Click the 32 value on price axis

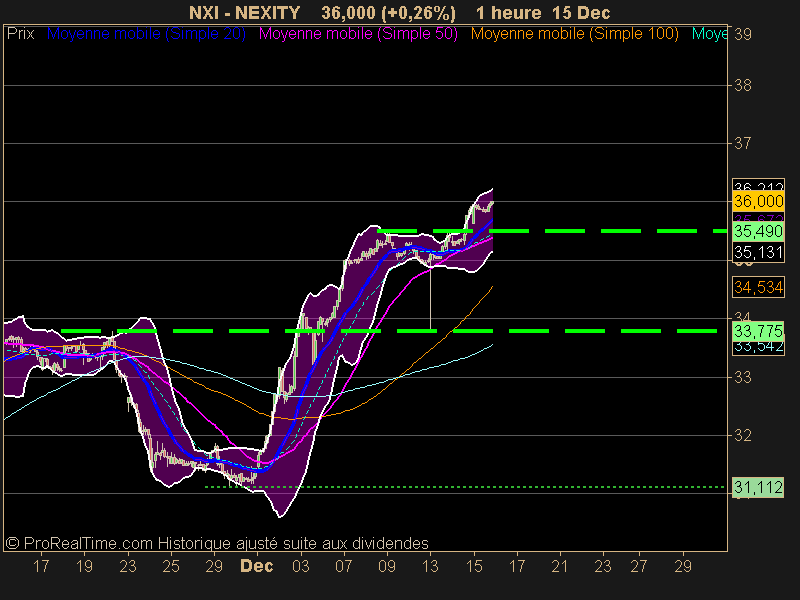click(743, 435)
